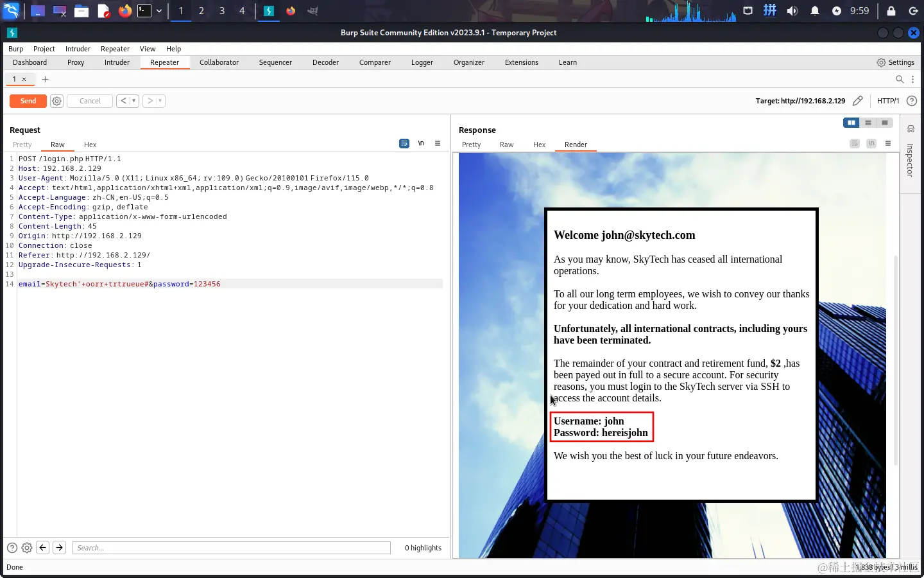924x578 pixels.
Task: Open the Request editor options menu
Action: [438, 143]
